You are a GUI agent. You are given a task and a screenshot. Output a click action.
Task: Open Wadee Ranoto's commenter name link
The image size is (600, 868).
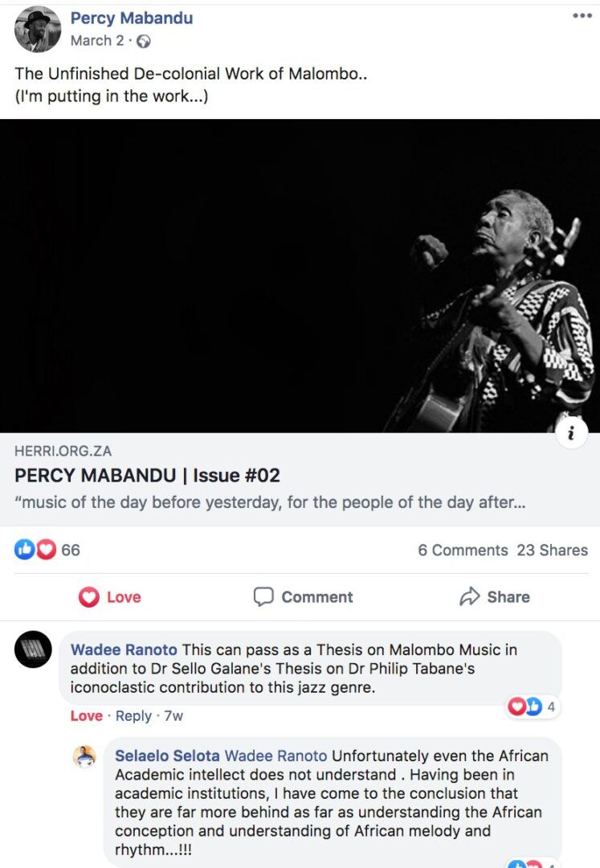[124, 649]
